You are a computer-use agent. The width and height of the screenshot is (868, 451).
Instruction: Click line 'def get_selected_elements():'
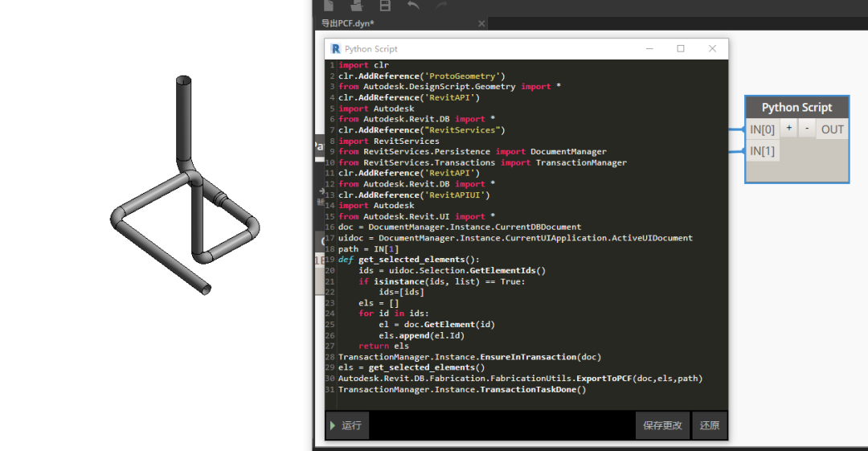point(408,260)
